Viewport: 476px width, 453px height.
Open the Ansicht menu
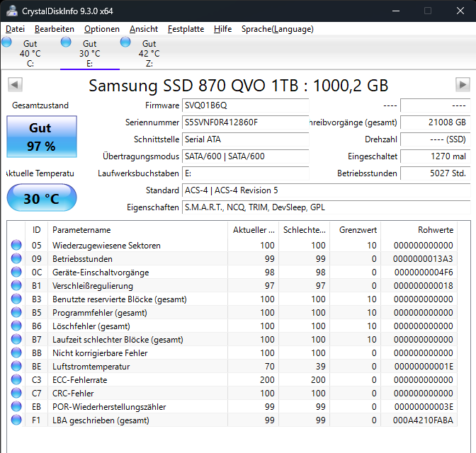[x=144, y=29]
